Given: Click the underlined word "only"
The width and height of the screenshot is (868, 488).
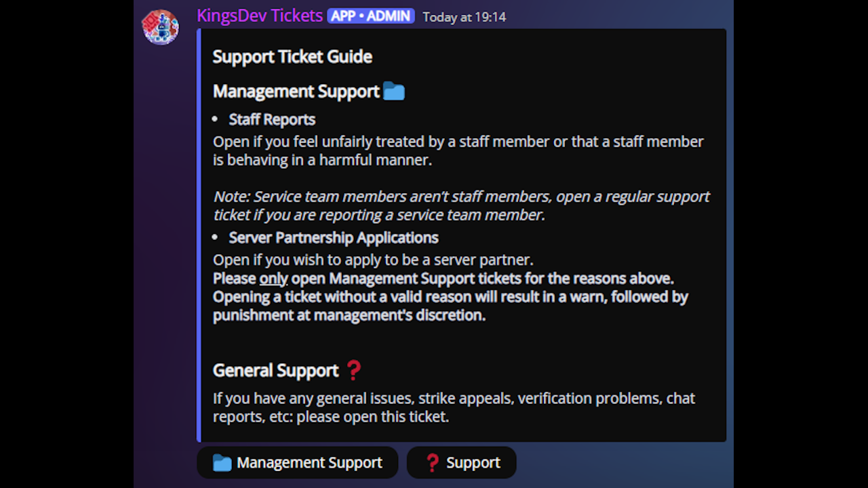Looking at the screenshot, I should 274,279.
